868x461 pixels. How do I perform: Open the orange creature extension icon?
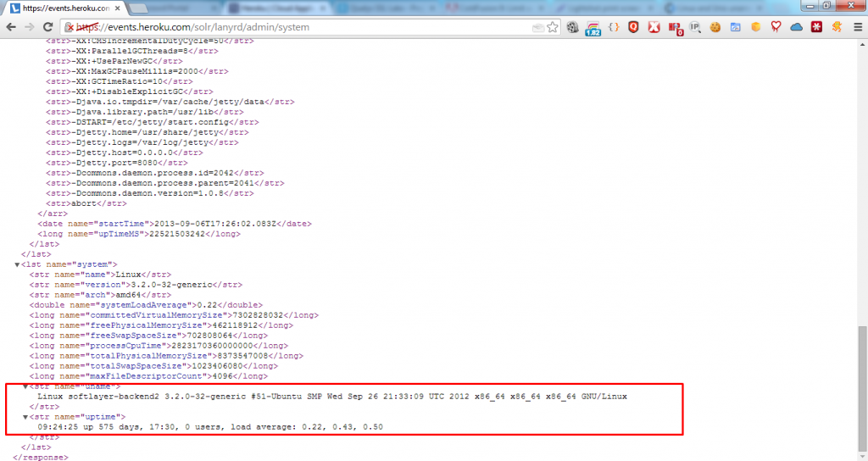(x=837, y=27)
